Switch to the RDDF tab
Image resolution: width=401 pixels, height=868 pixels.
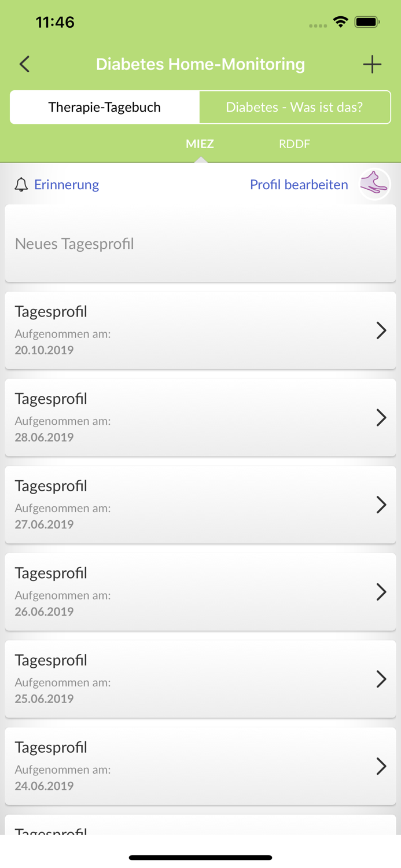[x=295, y=144]
